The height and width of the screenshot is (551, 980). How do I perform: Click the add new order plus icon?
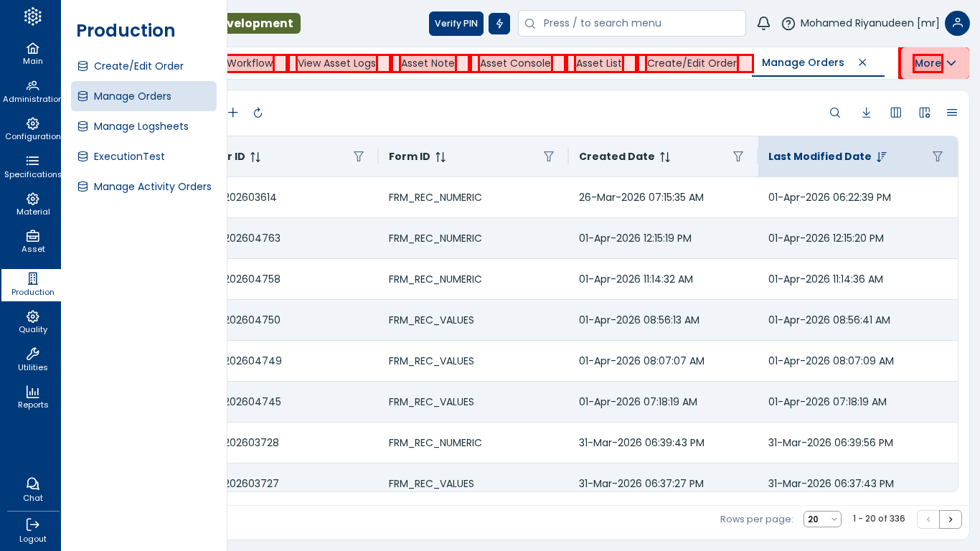point(233,113)
